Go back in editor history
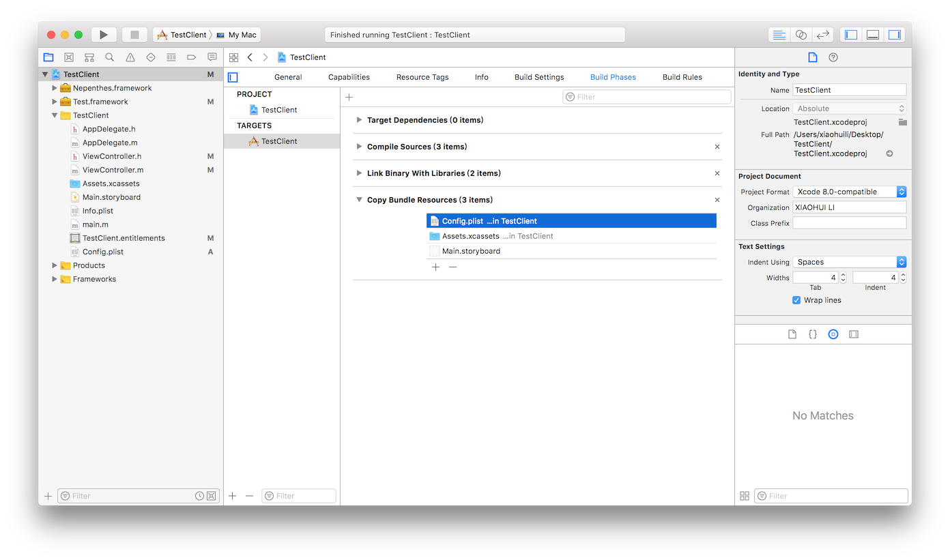 (250, 57)
